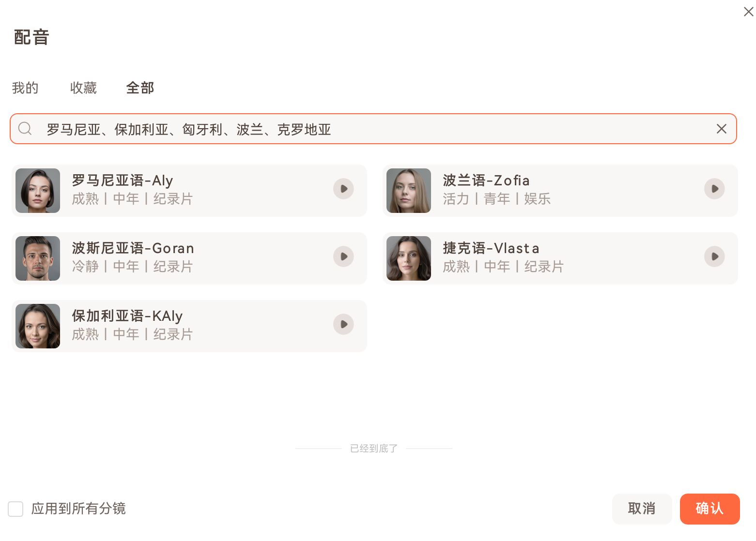Select the 捷克语-Vlasta avatar thumbnail
Image resolution: width=756 pixels, height=541 pixels.
(x=409, y=258)
